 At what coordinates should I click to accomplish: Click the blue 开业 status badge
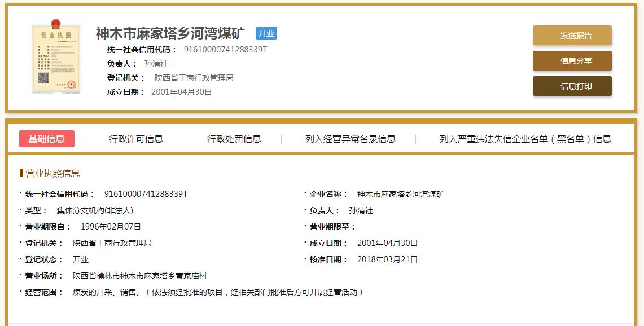click(266, 33)
